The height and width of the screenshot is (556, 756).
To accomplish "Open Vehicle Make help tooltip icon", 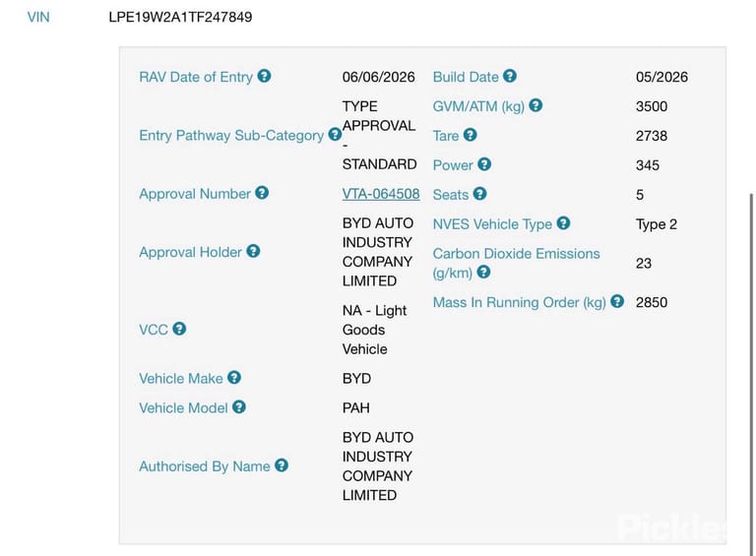I will (x=234, y=378).
